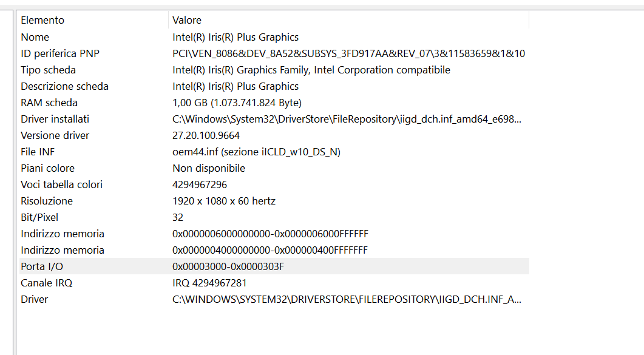Click the IRQ 4294967281 value
The height and width of the screenshot is (355, 644).
(x=209, y=283)
